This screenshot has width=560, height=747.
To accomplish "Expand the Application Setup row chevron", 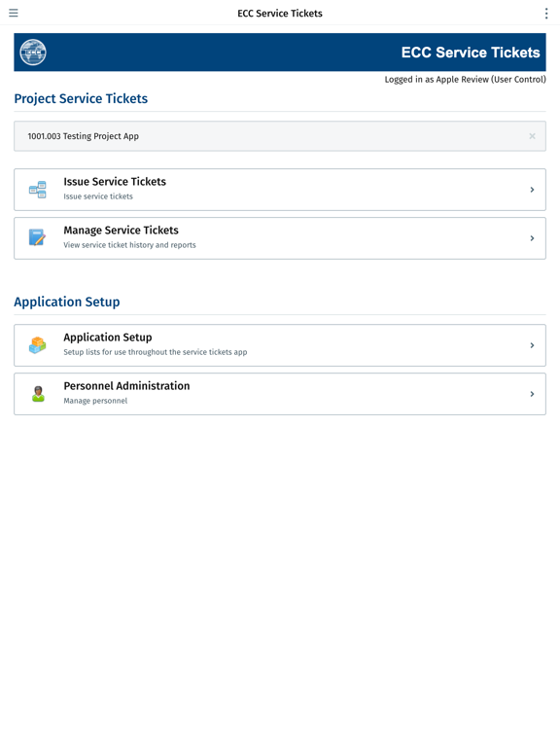I will coord(532,345).
